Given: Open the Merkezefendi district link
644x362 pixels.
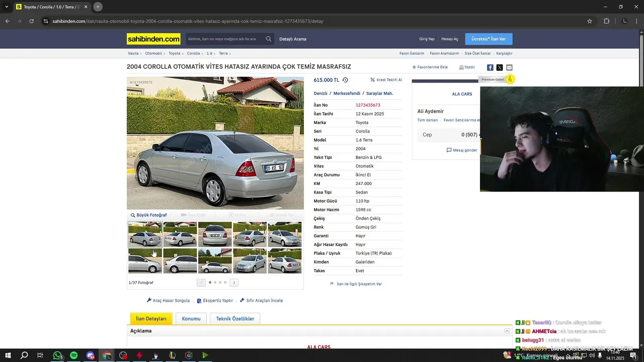Looking at the screenshot, I should [347, 94].
